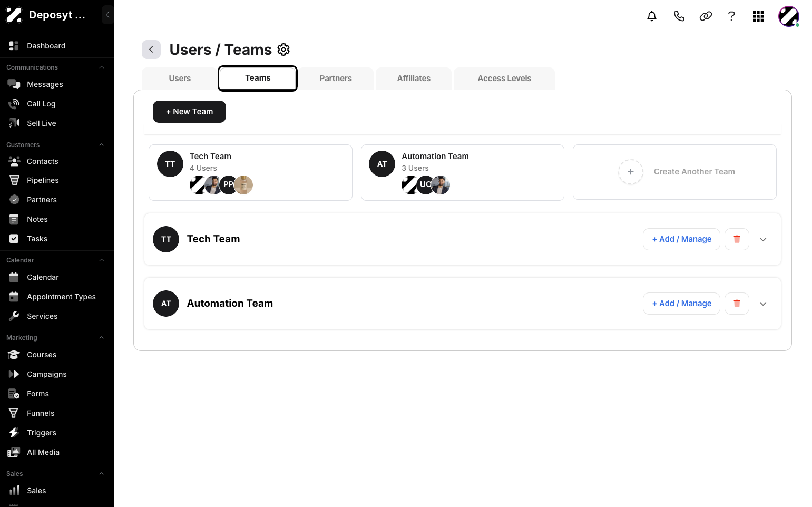This screenshot has height=507, width=812.
Task: Expand the Automation Team row
Action: coord(763,304)
